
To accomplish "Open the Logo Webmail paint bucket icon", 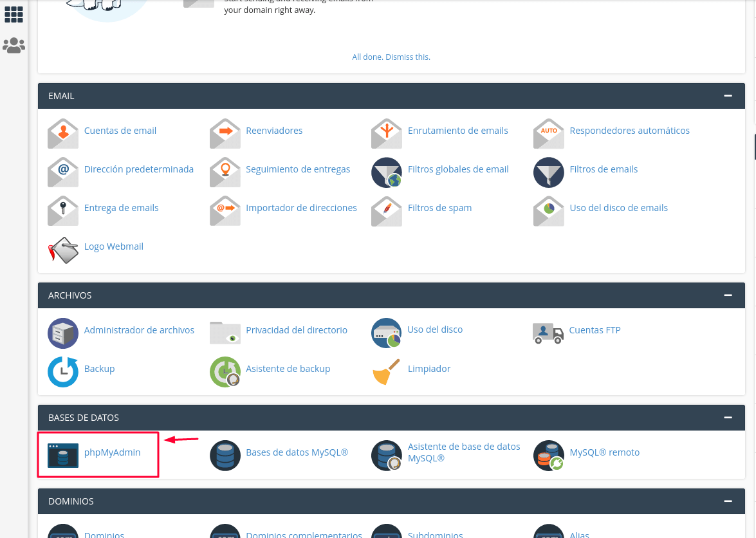I will pyautogui.click(x=62, y=250).
